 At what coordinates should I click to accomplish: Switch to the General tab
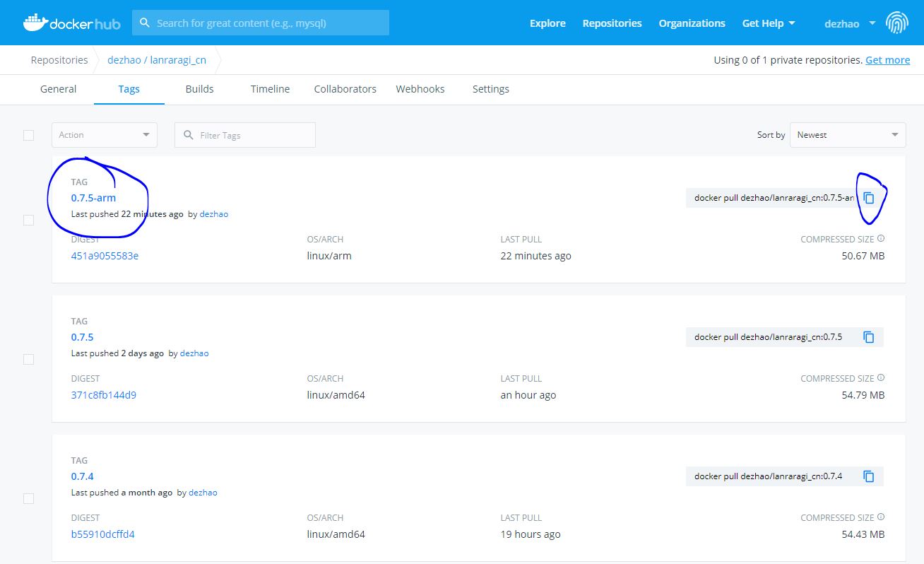58,89
